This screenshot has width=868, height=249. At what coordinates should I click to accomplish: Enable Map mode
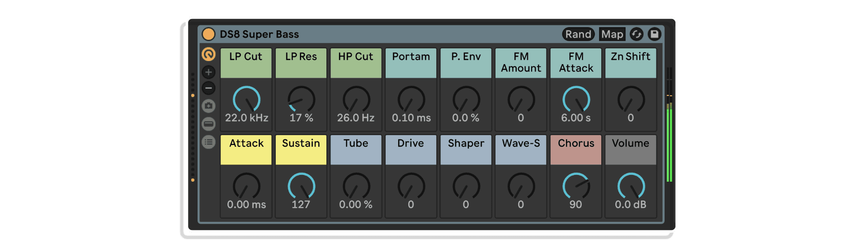pyautogui.click(x=612, y=34)
